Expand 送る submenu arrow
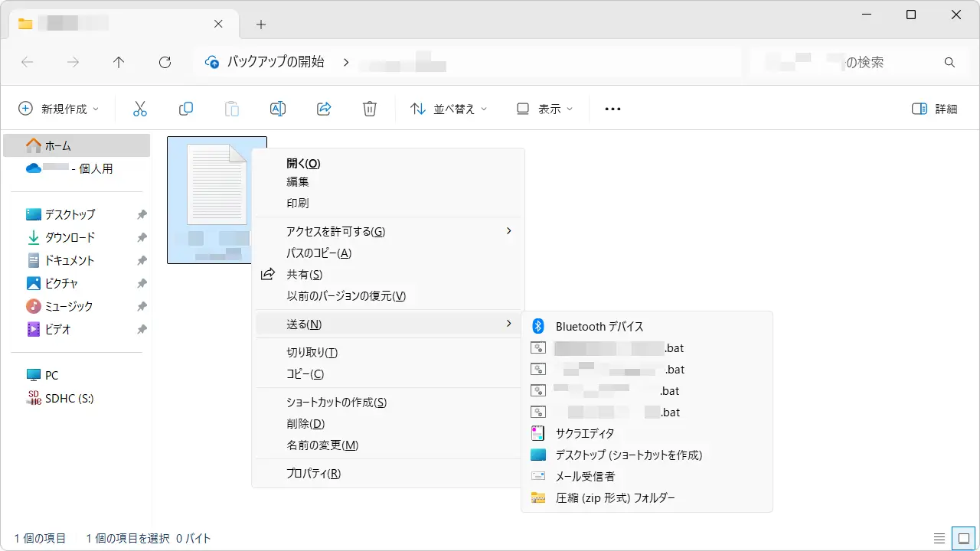This screenshot has width=980, height=551. (509, 324)
